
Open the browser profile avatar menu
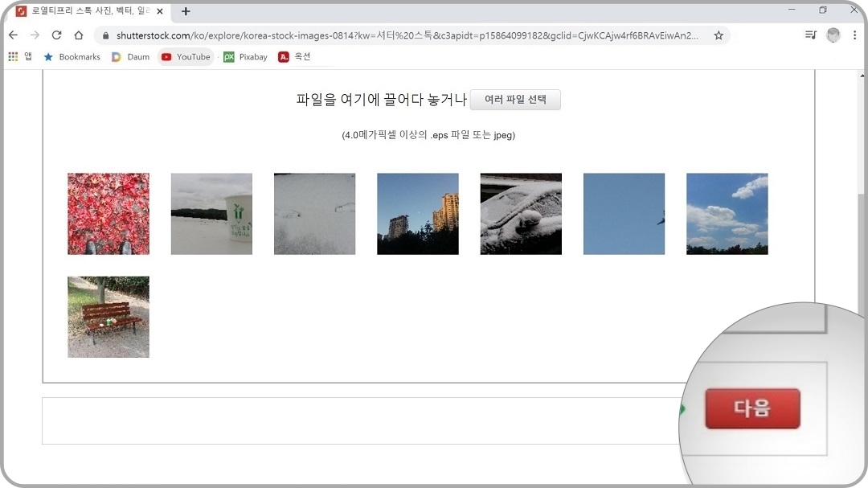click(x=833, y=35)
